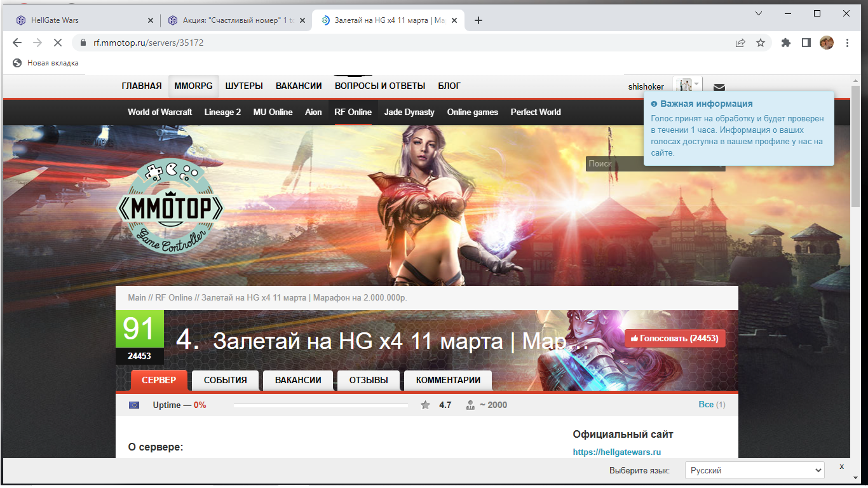Open the Chrome three-dot menu
This screenshot has width=868, height=488.
point(848,43)
